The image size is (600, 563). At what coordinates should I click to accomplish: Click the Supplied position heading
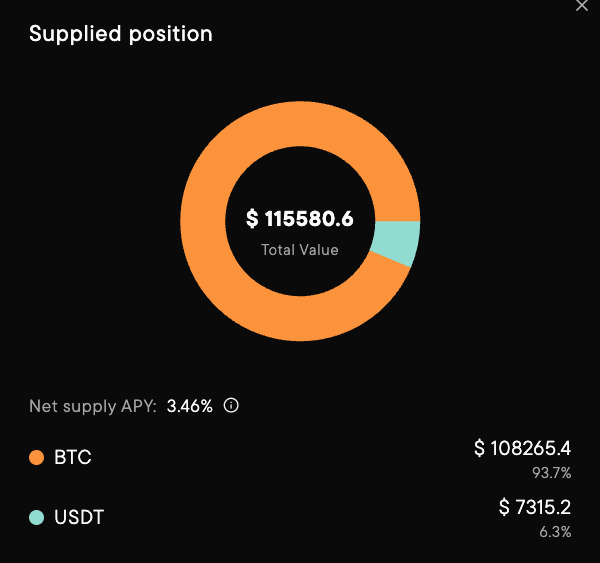pos(121,34)
